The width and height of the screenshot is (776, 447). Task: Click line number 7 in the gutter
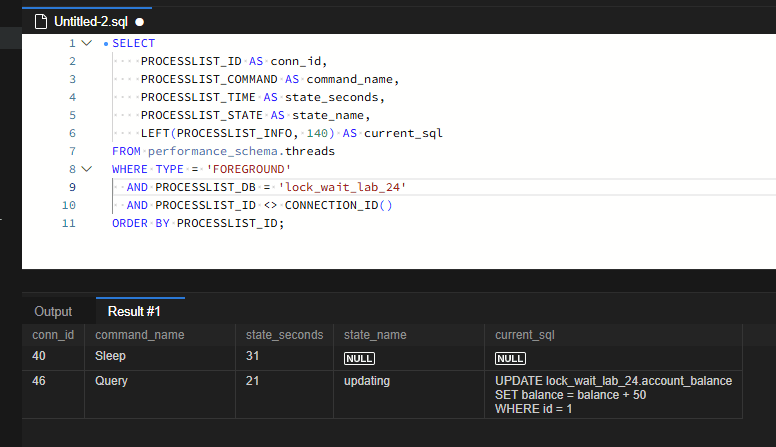click(72, 151)
